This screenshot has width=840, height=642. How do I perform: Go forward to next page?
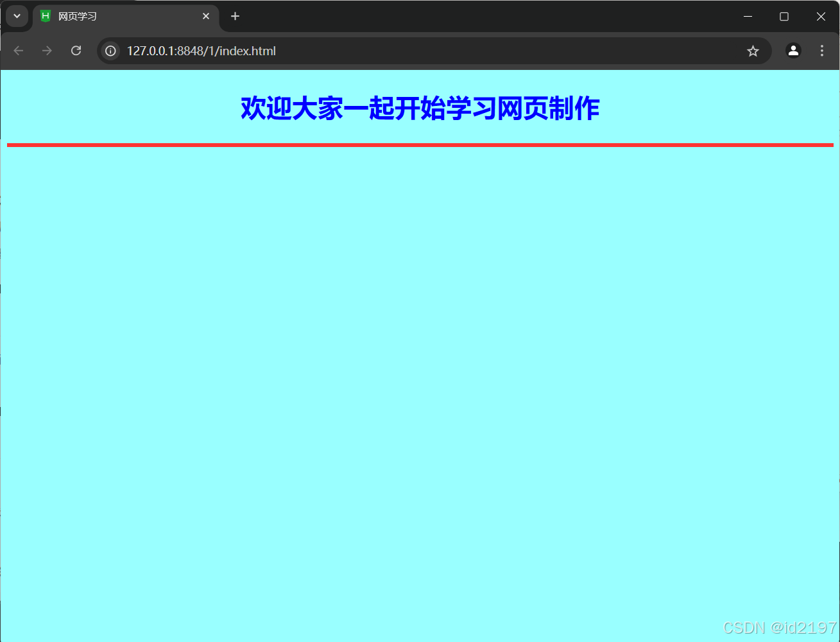click(47, 51)
